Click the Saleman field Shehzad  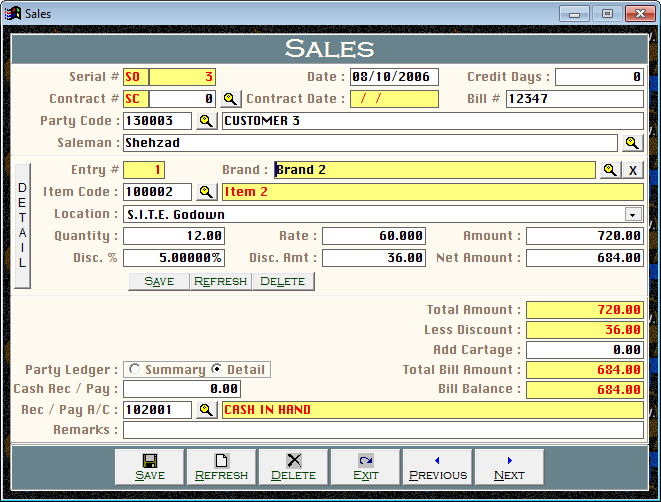point(371,143)
